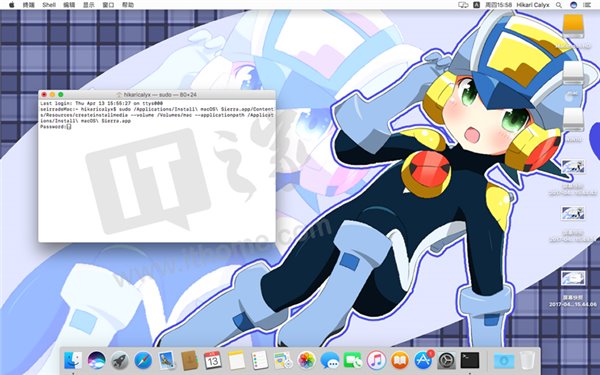Click the Terminal icon in the dock
600x375 pixels.
(x=470, y=360)
